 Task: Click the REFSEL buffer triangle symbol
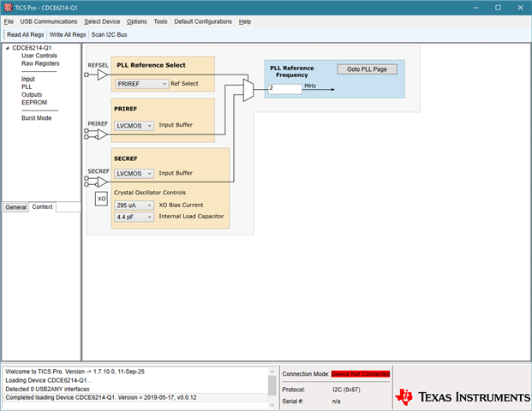(102, 74)
